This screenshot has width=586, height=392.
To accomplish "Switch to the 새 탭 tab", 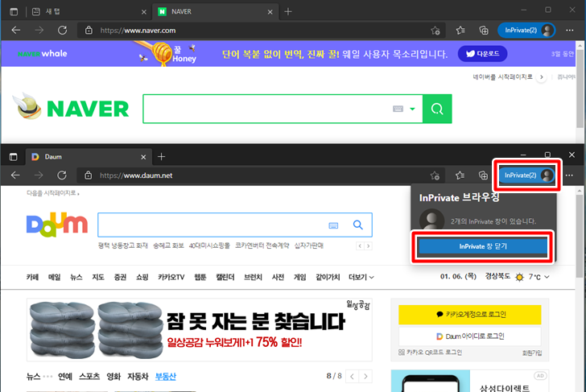I will [x=89, y=11].
